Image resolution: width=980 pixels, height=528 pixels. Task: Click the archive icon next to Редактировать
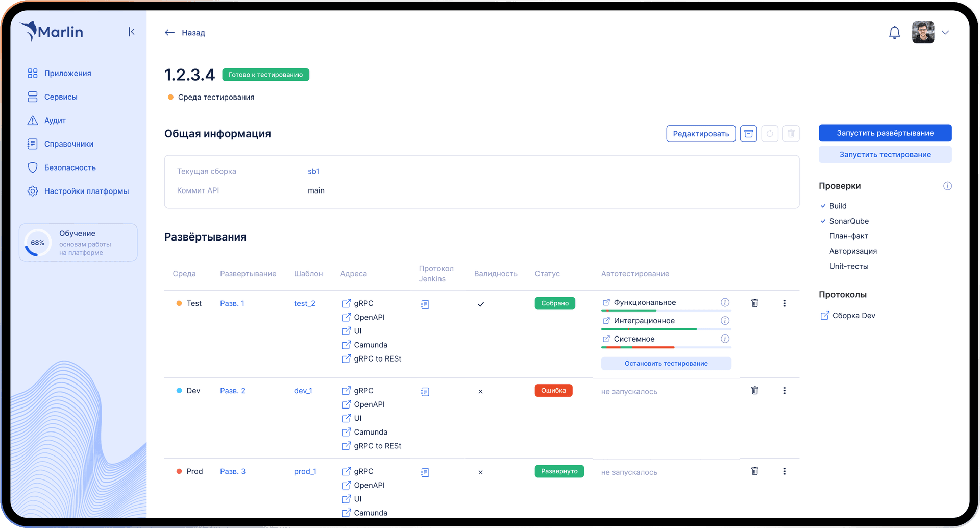coord(748,134)
